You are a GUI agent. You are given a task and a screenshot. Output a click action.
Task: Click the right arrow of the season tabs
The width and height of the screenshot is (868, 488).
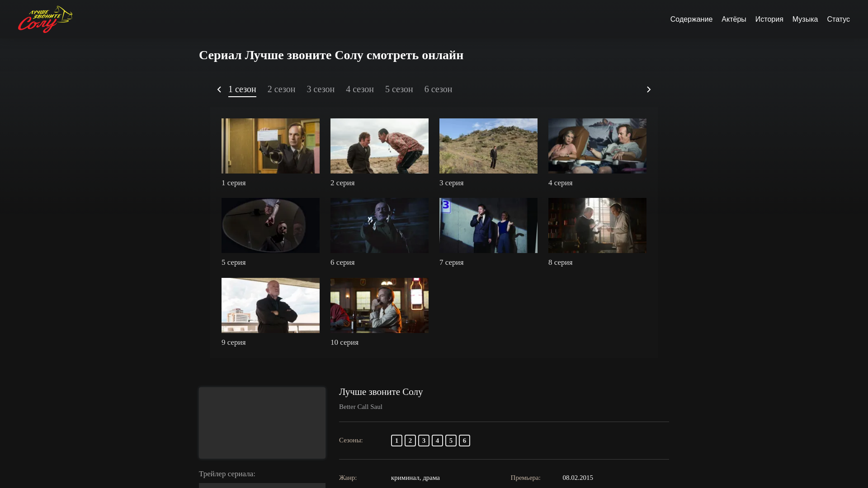(649, 89)
